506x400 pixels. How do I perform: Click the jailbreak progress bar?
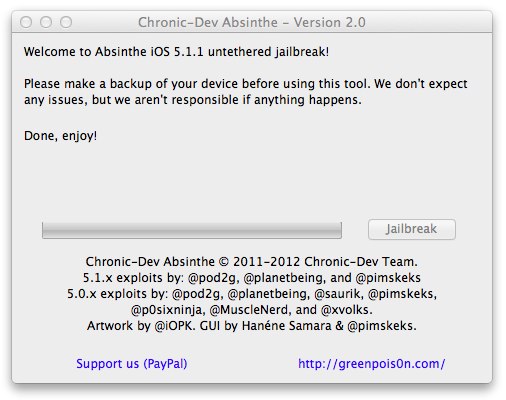[x=192, y=230]
